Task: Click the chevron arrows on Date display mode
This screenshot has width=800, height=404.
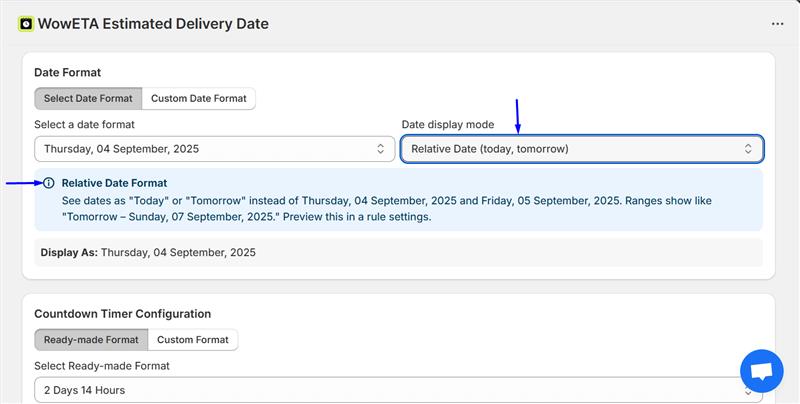Action: coord(748,149)
